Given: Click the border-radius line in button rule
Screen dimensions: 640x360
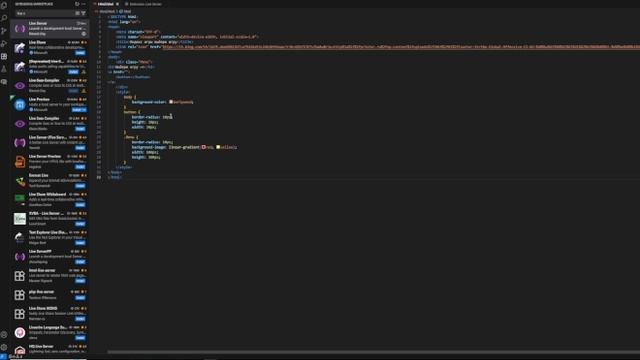Looking at the screenshot, I should tap(152, 117).
